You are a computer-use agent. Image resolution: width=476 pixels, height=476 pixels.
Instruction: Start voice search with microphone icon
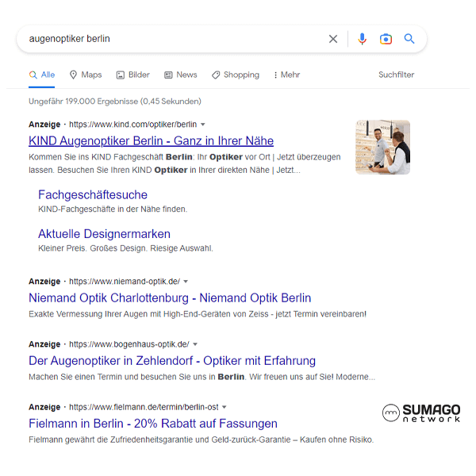click(362, 39)
